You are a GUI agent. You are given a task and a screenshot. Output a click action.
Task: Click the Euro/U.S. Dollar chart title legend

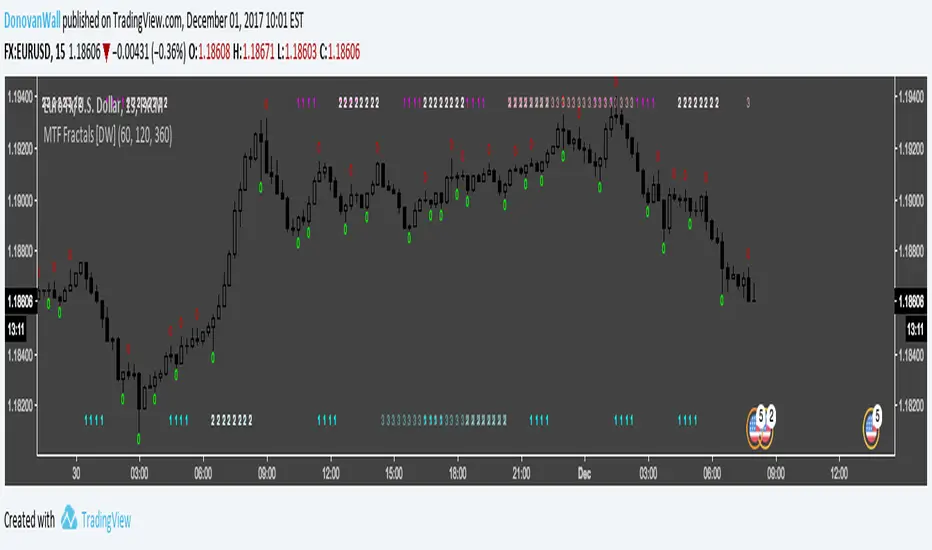tap(104, 105)
